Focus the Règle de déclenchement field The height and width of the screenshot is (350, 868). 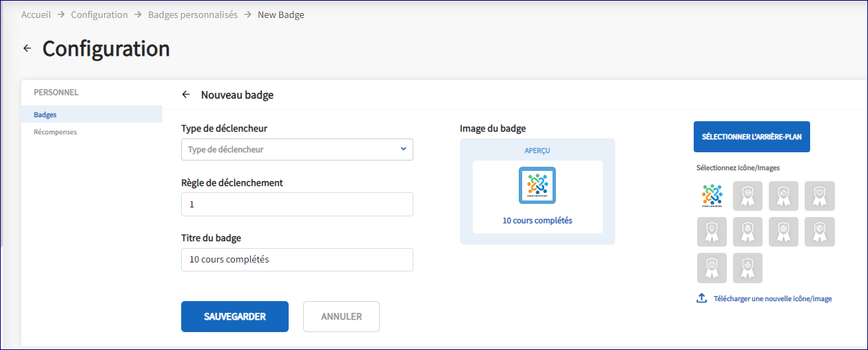297,205
